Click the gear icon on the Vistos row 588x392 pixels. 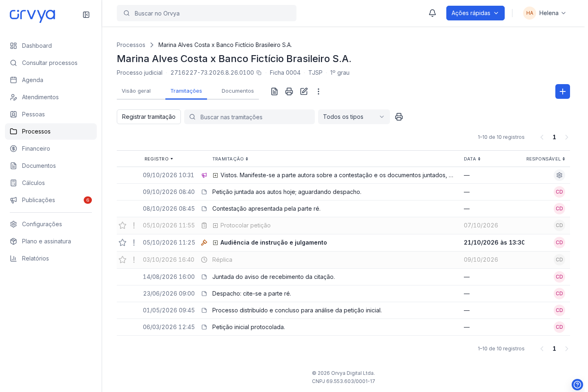click(x=559, y=175)
